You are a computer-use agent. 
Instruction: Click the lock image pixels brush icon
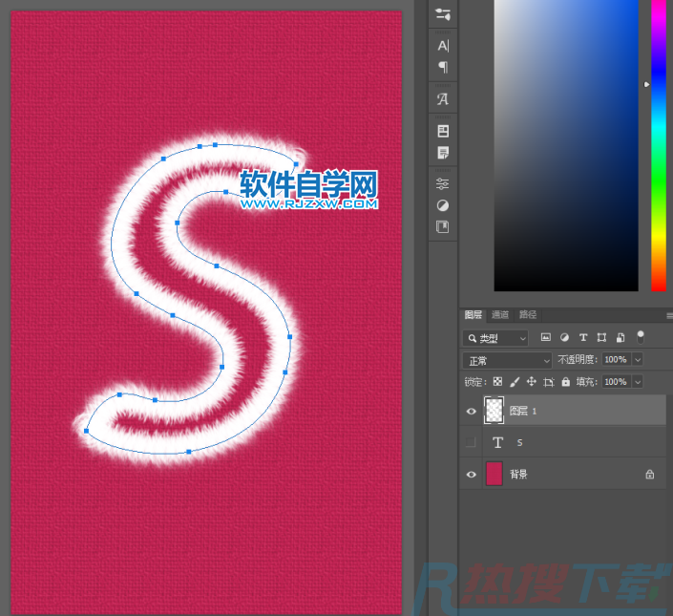tap(515, 381)
